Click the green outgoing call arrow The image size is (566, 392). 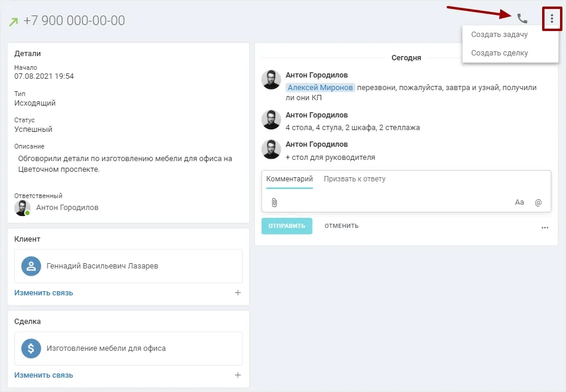(x=13, y=22)
